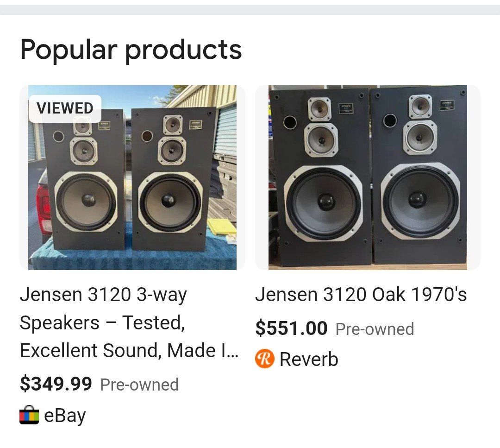Click the Pre-owned label beside $349.99
This screenshot has height=448, width=500.
pyautogui.click(x=139, y=385)
